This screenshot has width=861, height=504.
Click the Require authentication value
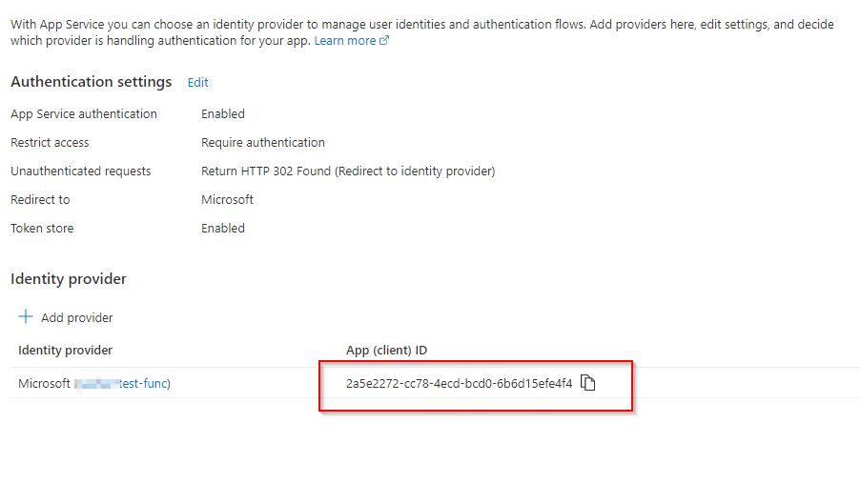point(263,143)
